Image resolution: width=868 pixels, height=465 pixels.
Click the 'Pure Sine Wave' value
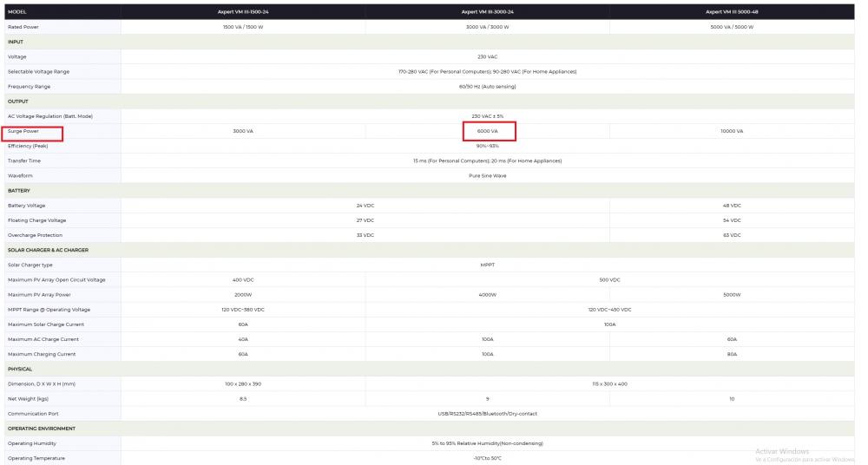click(488, 175)
